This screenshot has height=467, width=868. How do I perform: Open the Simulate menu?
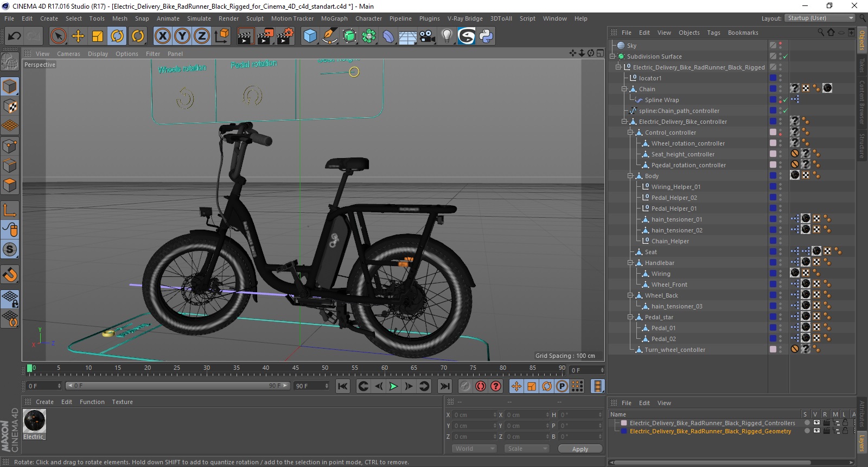[x=199, y=18]
